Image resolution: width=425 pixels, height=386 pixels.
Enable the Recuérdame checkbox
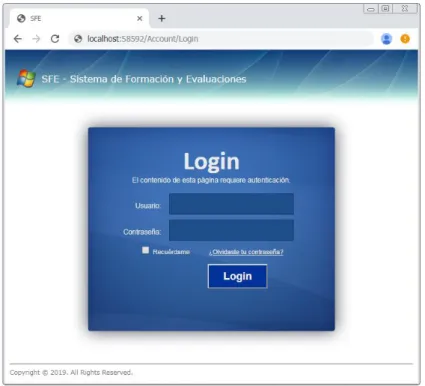pyautogui.click(x=145, y=250)
